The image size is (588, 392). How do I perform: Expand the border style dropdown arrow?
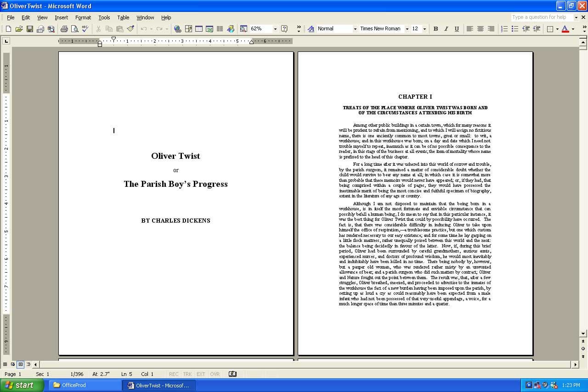tap(557, 29)
